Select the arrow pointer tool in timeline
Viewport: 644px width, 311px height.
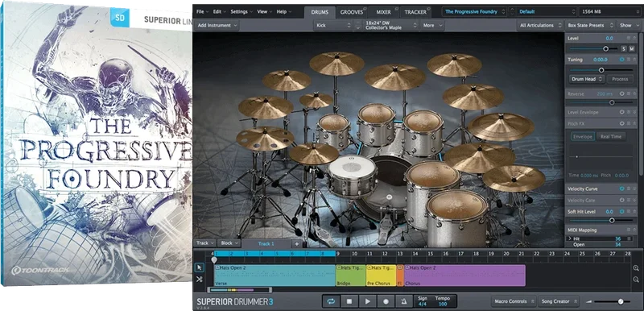point(199,267)
